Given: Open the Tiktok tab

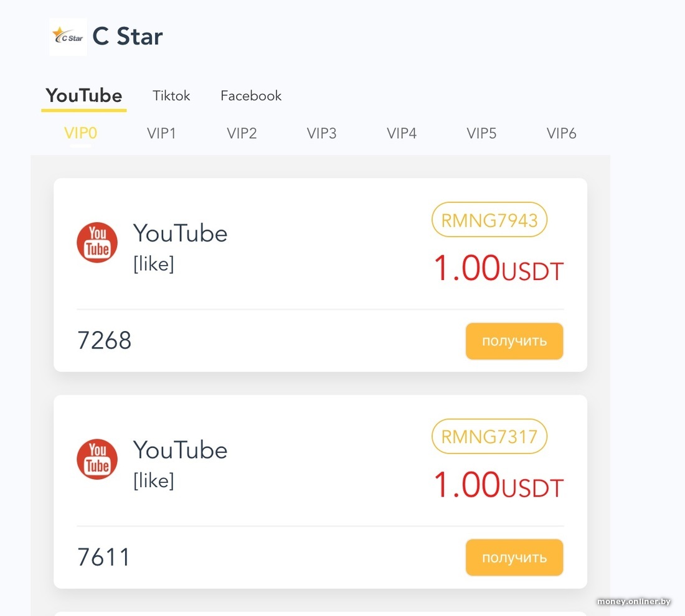Looking at the screenshot, I should click(x=171, y=96).
